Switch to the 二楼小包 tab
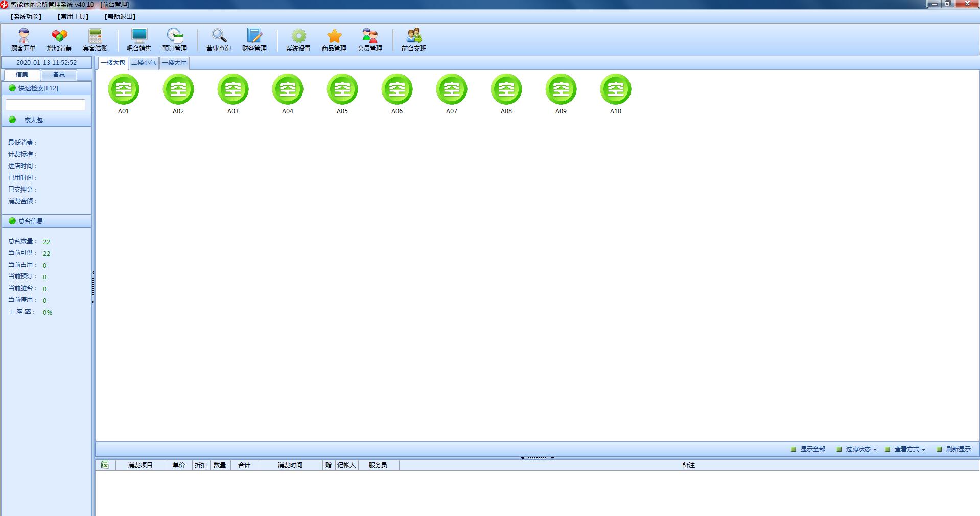Image resolution: width=980 pixels, height=516 pixels. point(144,63)
